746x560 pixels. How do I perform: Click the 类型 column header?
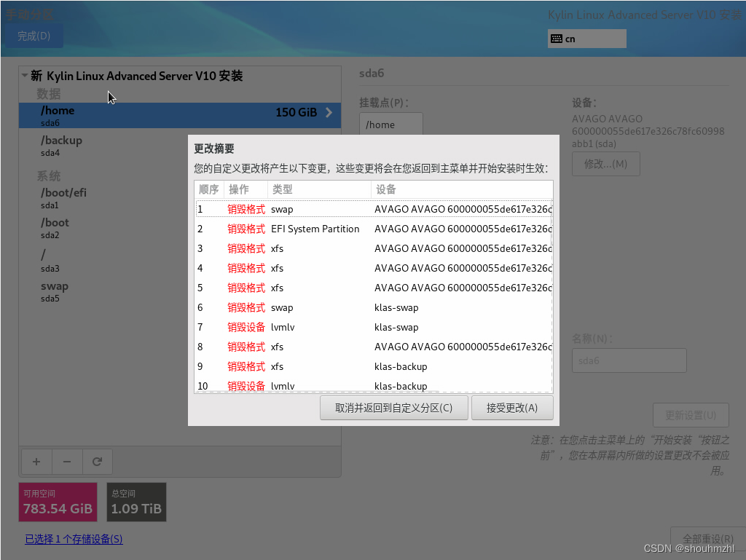point(319,189)
